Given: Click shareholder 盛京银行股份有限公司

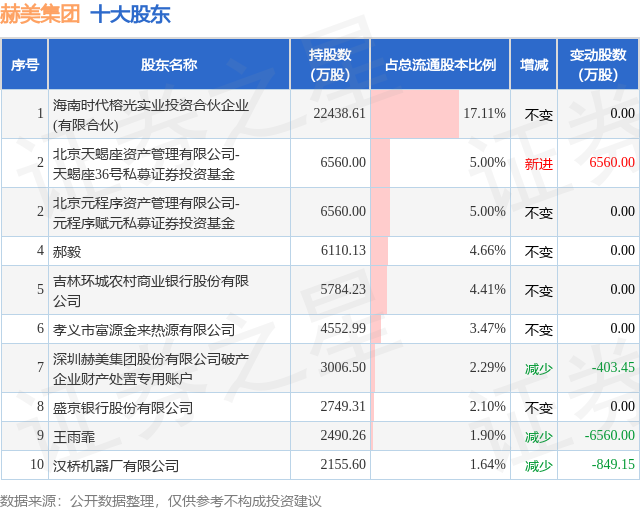Looking at the screenshot, I should (123, 408).
